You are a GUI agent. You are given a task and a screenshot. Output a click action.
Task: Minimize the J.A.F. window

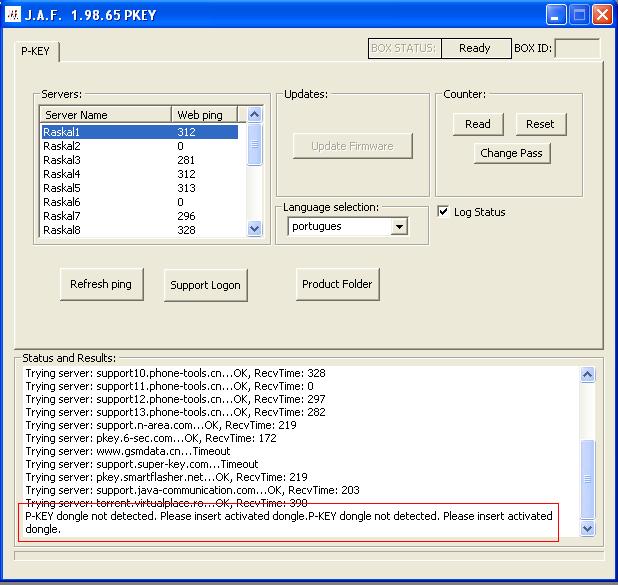556,15
